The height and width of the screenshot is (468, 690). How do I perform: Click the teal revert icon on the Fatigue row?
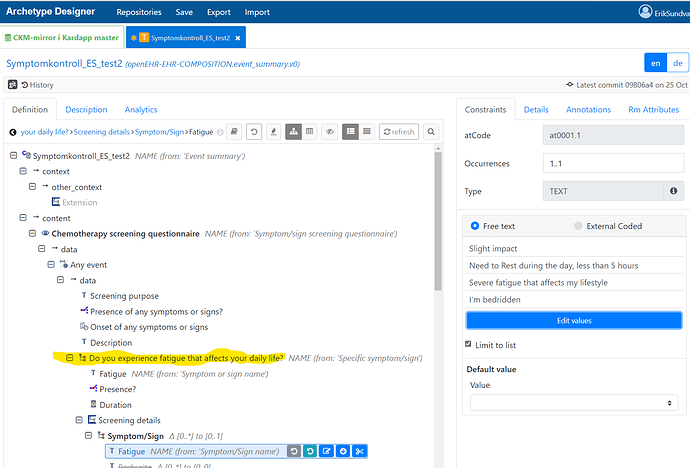coord(310,451)
